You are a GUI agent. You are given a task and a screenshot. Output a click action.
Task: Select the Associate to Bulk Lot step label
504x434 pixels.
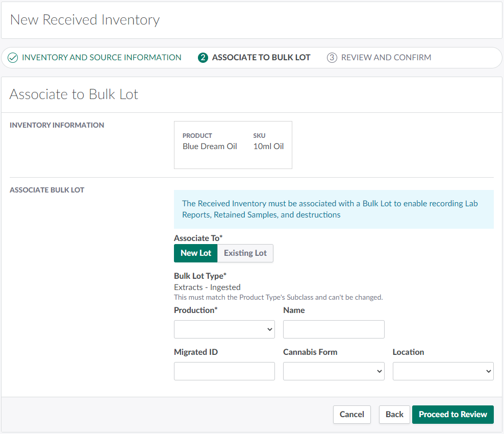[261, 58]
